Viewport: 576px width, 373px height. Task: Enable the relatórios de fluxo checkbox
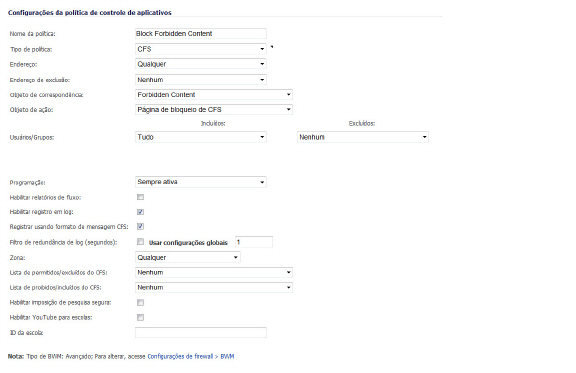[140, 197]
